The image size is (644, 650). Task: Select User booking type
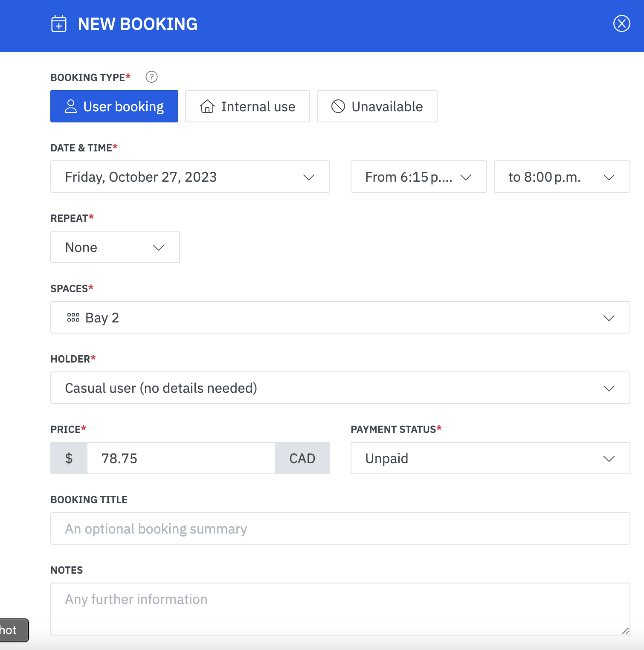(114, 106)
